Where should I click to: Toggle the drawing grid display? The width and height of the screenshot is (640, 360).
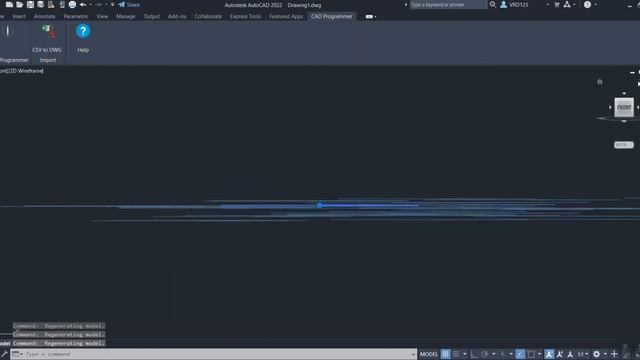coord(445,354)
